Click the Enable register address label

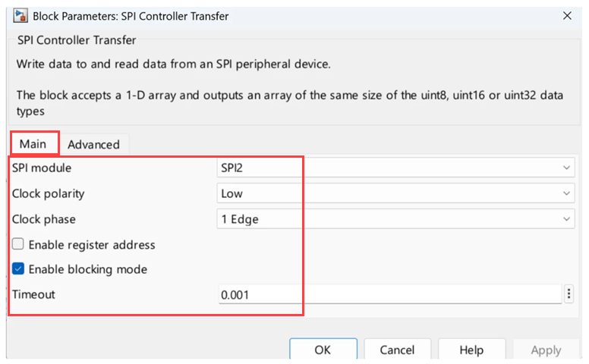[x=91, y=245]
